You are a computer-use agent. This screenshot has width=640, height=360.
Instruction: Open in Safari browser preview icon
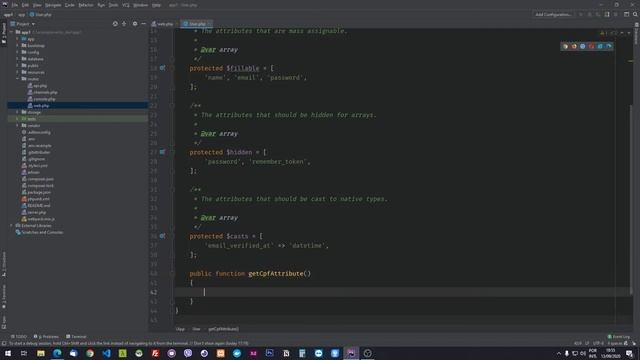582,47
